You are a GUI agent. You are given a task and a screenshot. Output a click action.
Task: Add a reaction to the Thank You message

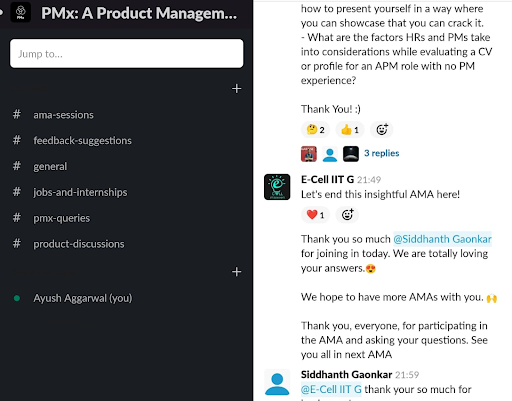click(382, 130)
